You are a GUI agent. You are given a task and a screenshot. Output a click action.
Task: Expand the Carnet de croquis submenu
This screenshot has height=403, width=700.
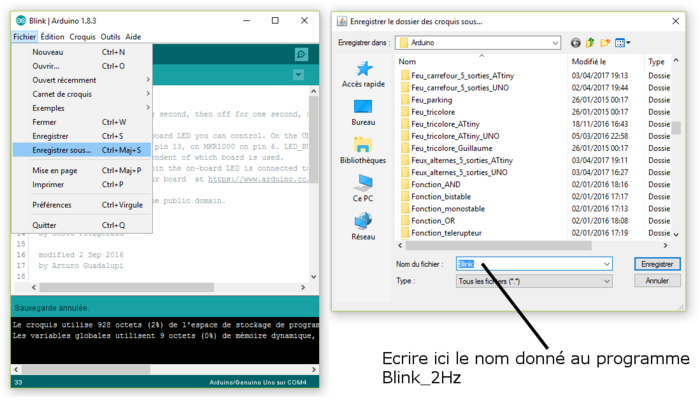coord(82,94)
